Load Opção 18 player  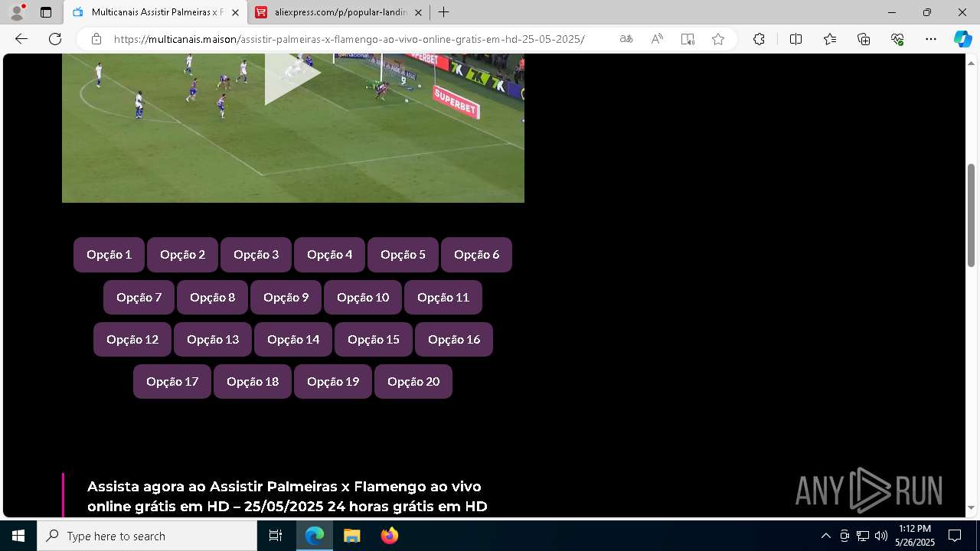[x=253, y=381]
